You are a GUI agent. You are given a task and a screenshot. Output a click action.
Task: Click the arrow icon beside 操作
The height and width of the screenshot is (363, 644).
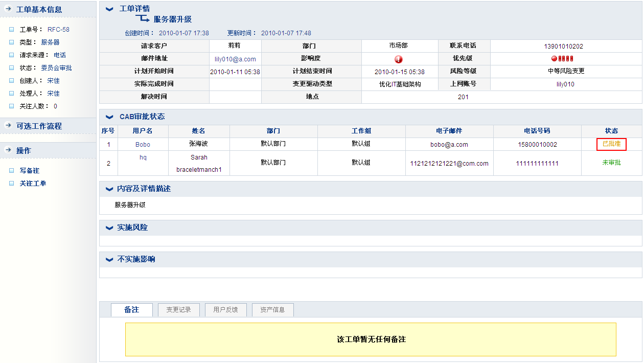[x=8, y=150]
